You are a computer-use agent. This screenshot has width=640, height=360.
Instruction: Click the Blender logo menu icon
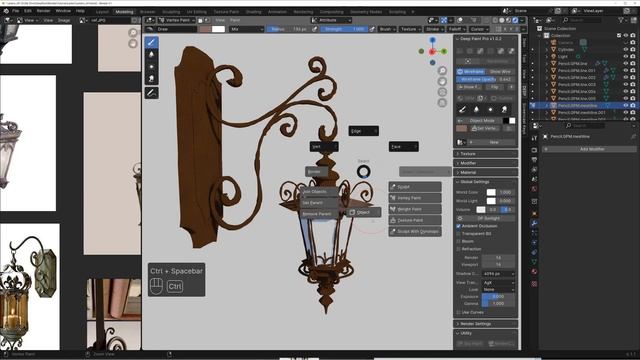click(6, 11)
